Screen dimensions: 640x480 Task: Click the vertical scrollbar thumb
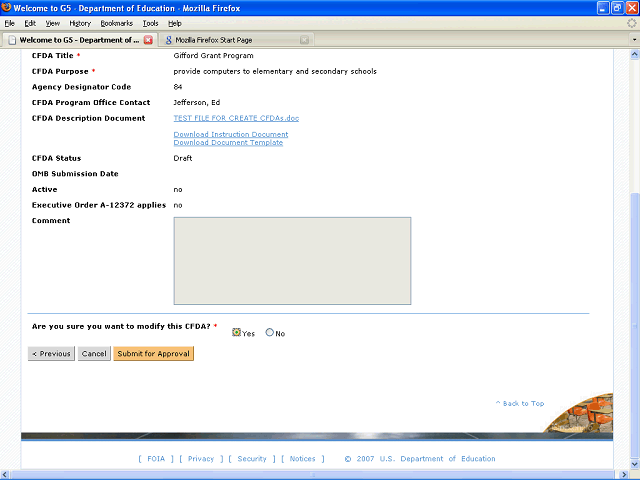pyautogui.click(x=635, y=326)
